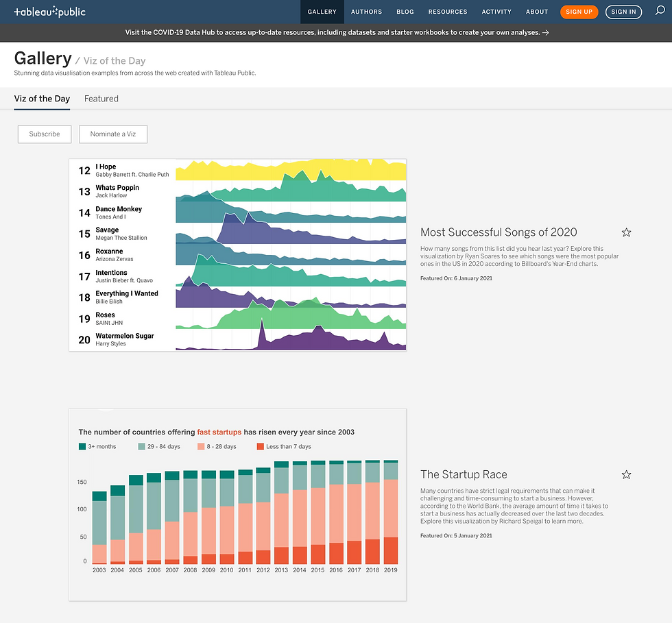Click Viz of the Day breadcrumb text

coord(115,61)
